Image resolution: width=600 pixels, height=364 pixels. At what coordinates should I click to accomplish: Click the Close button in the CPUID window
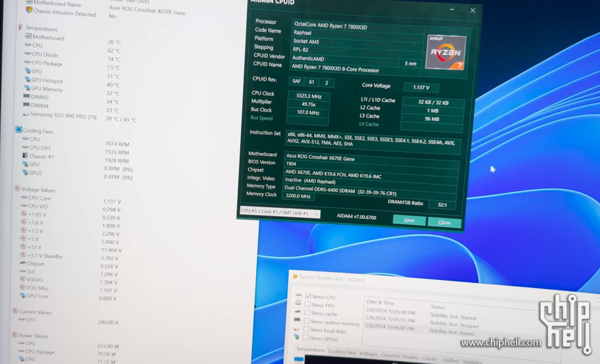coord(444,222)
